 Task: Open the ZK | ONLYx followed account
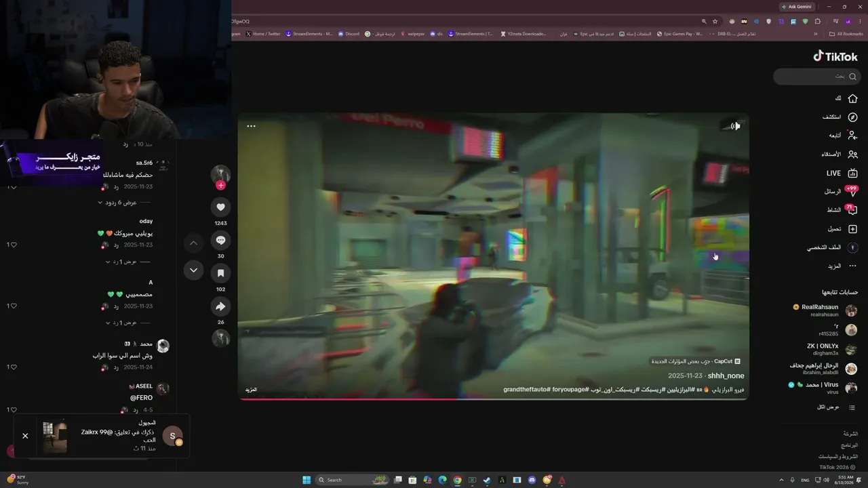tap(831, 349)
